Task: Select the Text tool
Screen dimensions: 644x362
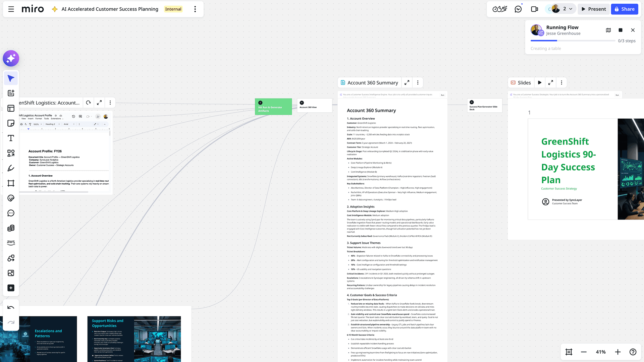Action: click(x=11, y=138)
